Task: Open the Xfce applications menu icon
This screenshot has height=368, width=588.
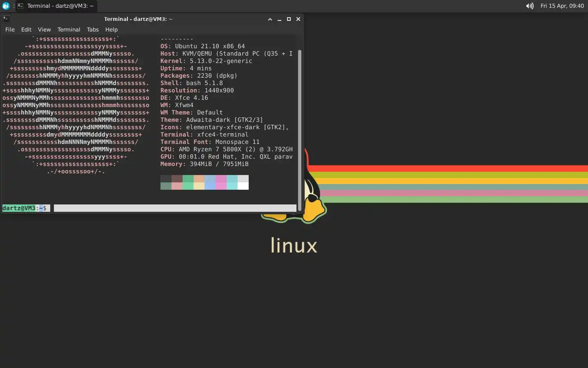Action: coord(6,6)
